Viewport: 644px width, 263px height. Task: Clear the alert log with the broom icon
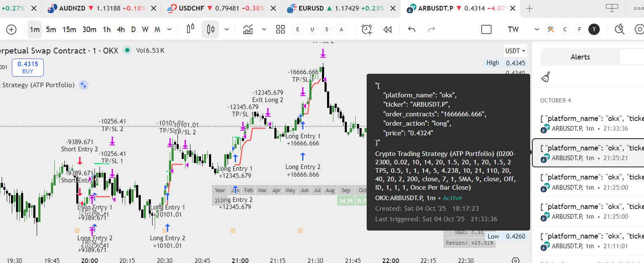click(x=546, y=77)
